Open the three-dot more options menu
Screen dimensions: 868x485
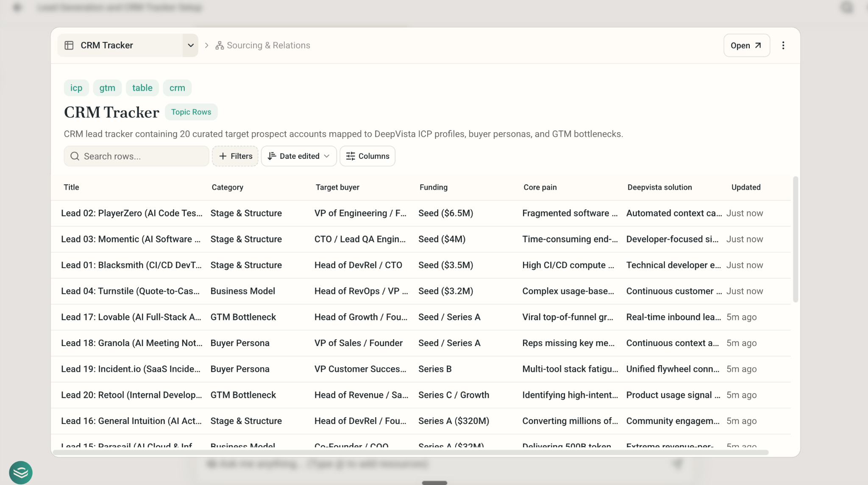(783, 45)
